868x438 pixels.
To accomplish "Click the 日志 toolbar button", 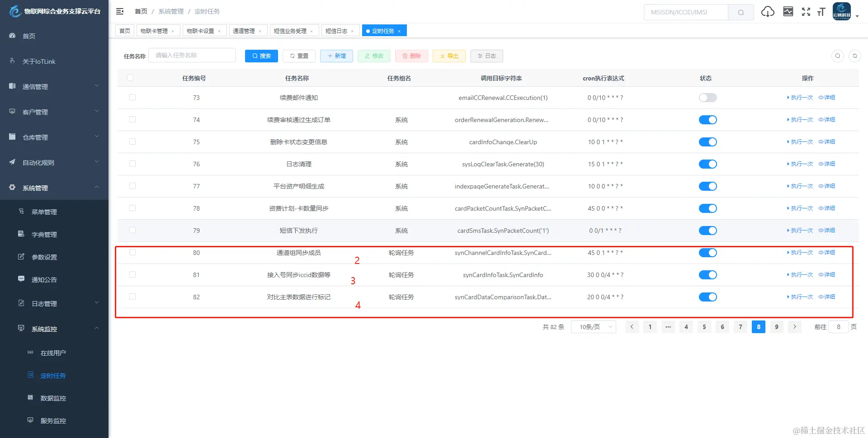I will coord(486,56).
